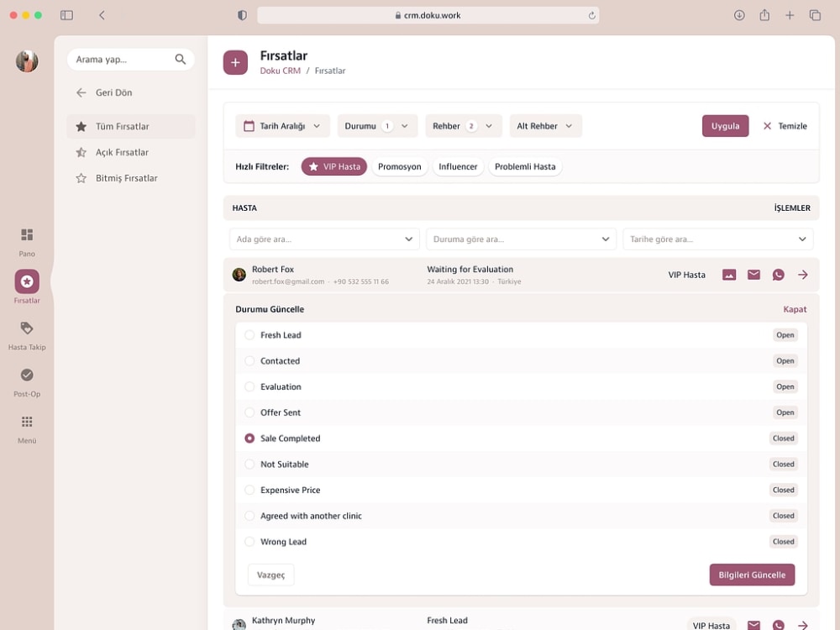Click Robert Fox's VIP Hasta tag
Viewport: 840px width, 630px height.
[x=686, y=275]
